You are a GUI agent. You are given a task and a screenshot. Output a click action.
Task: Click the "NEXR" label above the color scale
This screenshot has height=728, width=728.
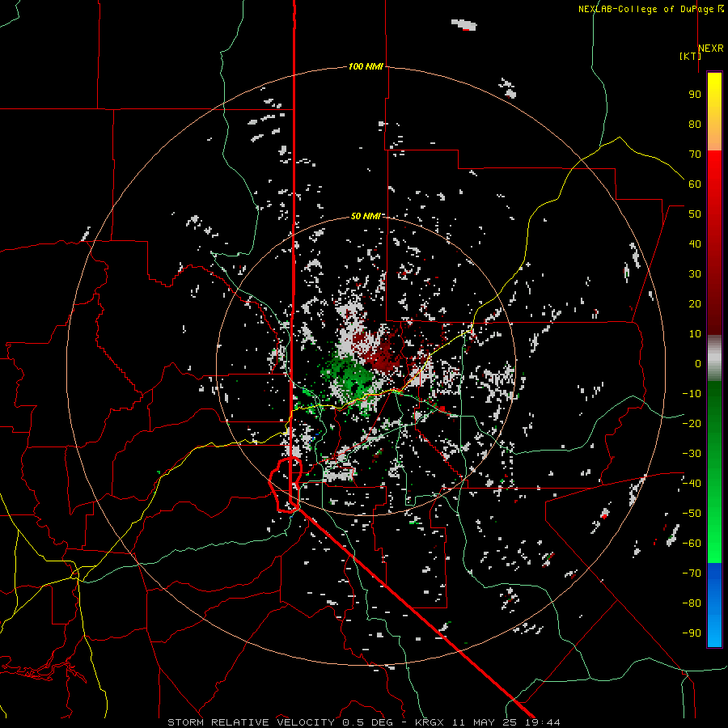click(x=711, y=49)
